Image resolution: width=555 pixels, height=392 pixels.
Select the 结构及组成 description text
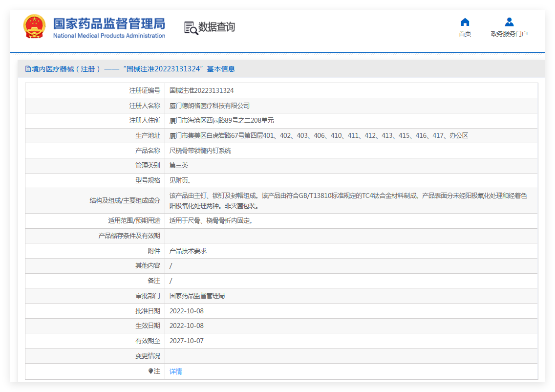[x=348, y=200]
